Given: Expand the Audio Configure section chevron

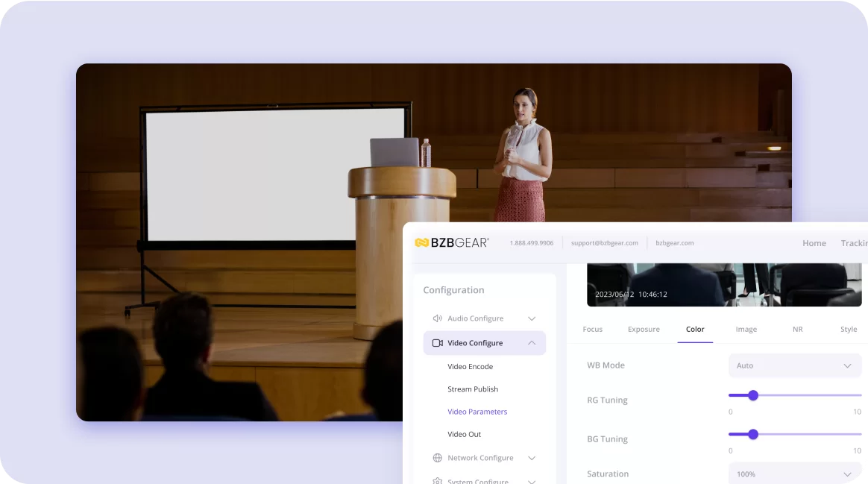Looking at the screenshot, I should [x=532, y=318].
